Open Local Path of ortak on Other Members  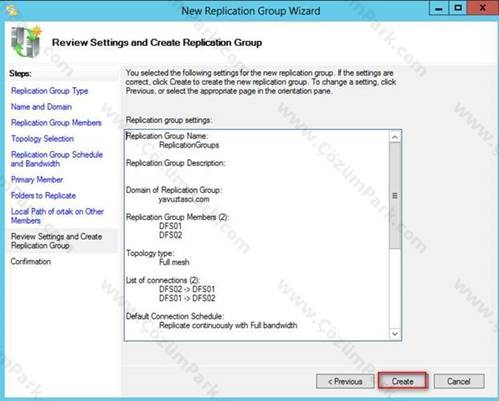point(57,216)
